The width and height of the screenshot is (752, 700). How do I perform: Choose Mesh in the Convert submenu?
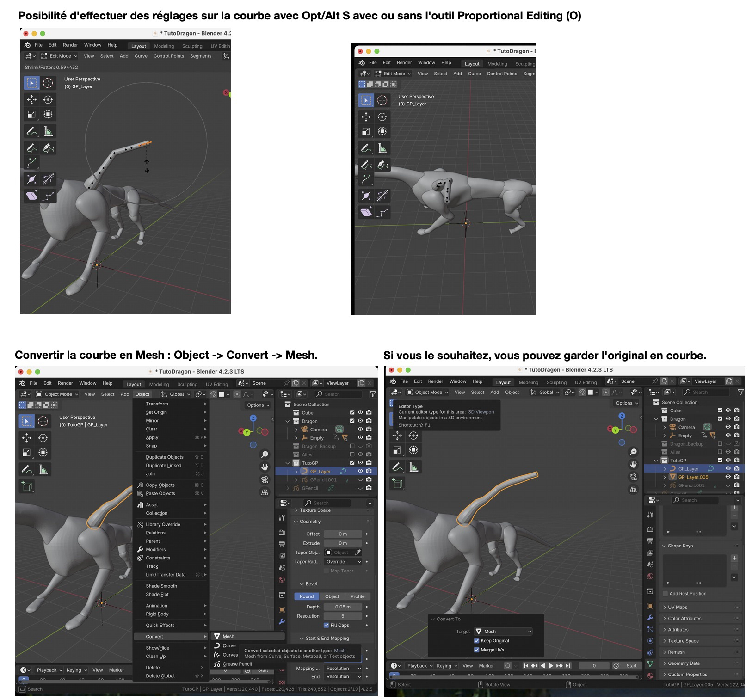228,637
